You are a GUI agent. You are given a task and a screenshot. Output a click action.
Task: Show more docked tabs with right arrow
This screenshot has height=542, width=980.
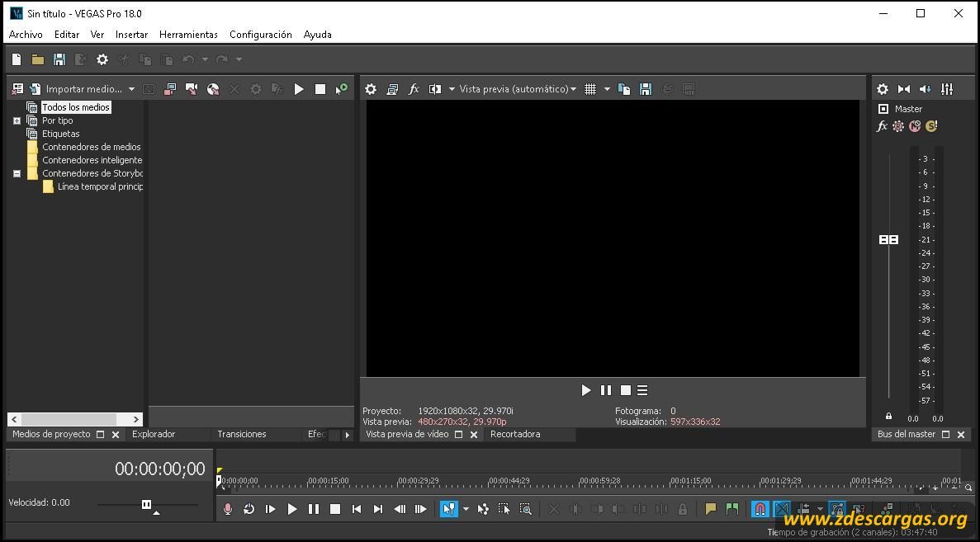348,435
